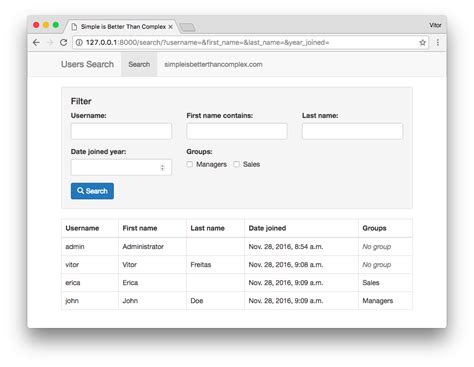Image resolution: width=474 pixels, height=367 pixels.
Task: Click the Administrator first name cell
Action: [x=152, y=247]
